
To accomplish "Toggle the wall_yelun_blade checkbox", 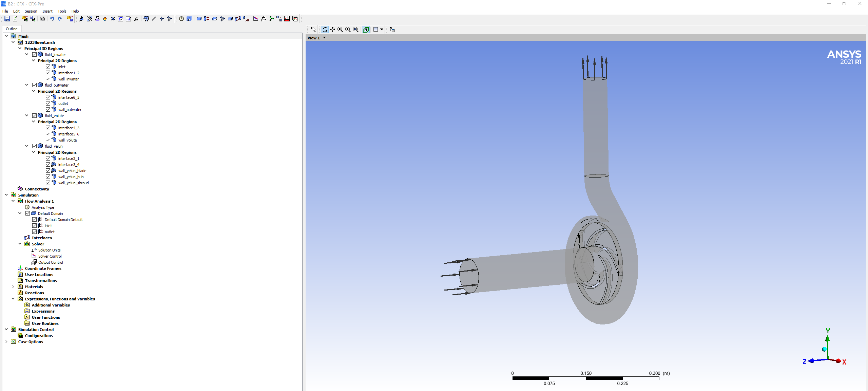I will coord(48,171).
